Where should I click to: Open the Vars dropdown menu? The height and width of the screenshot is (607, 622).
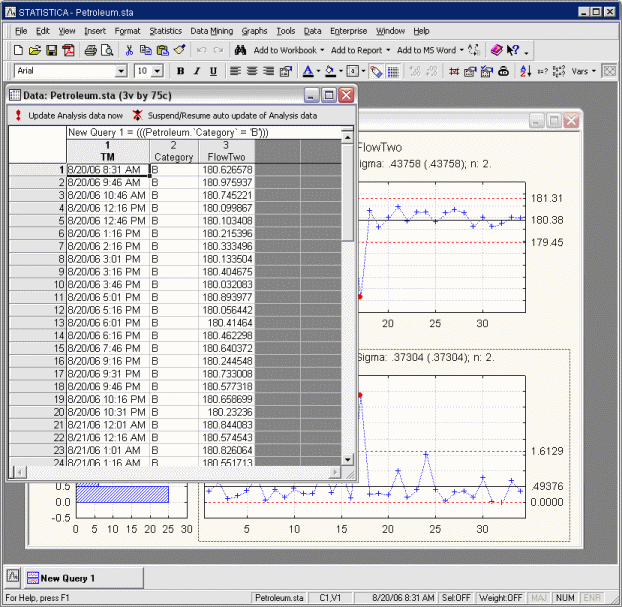click(583, 71)
